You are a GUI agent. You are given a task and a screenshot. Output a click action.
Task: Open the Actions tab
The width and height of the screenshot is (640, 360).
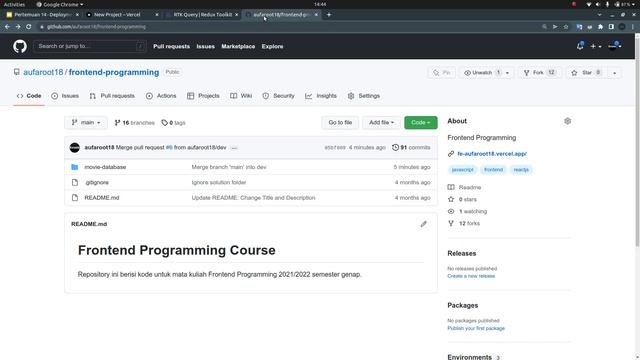point(161,96)
